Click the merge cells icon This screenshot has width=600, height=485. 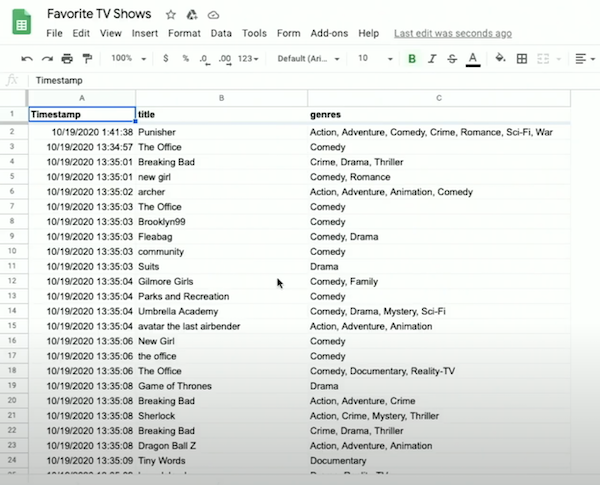click(x=543, y=59)
